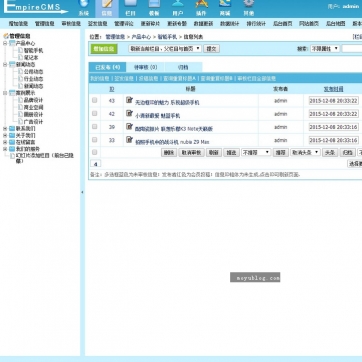The image size is (362, 362).
Task: Click the 提交 submit button
Action: pyautogui.click(x=211, y=49)
